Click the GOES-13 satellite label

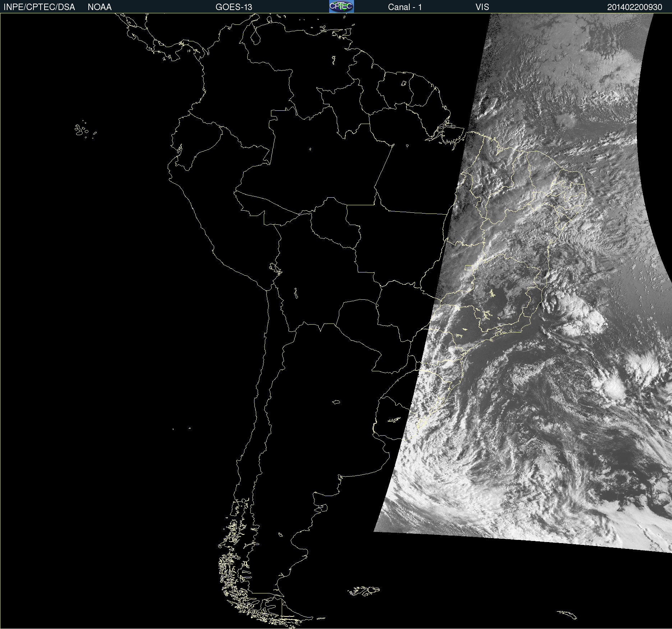pyautogui.click(x=234, y=7)
